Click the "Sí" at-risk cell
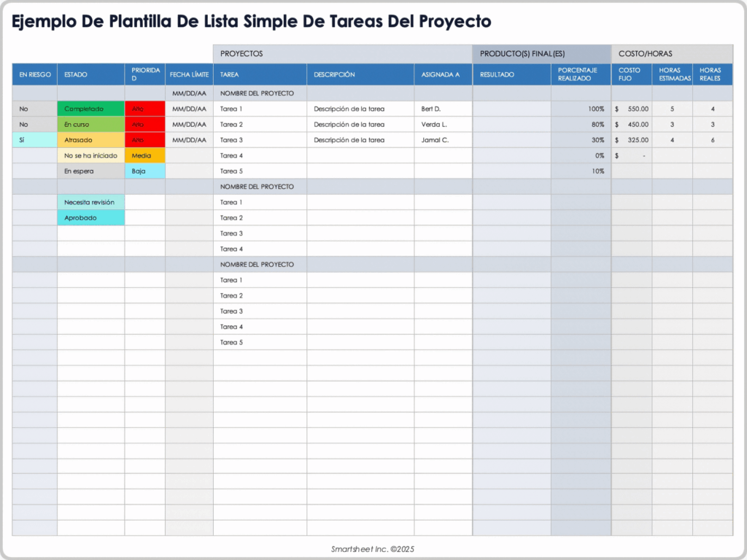Image resolution: width=747 pixels, height=560 pixels. point(34,140)
